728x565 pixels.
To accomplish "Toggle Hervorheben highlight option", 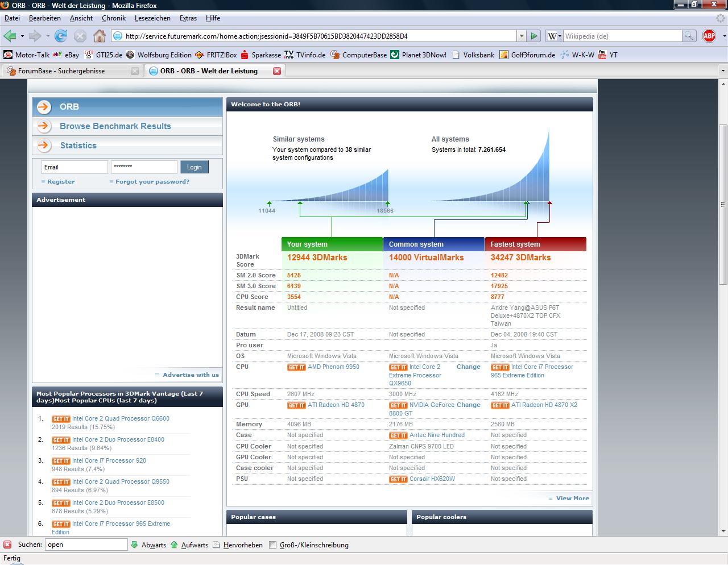I will [x=238, y=545].
